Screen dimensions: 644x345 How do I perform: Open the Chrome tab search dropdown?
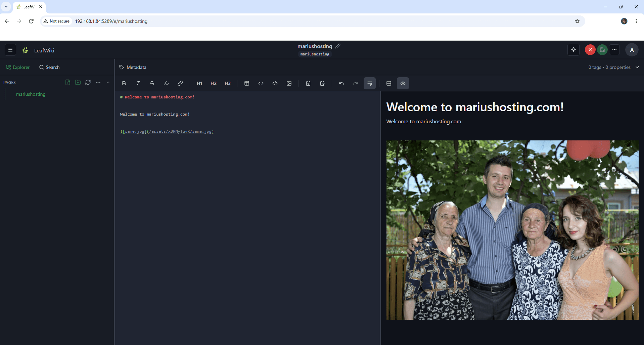[6, 7]
